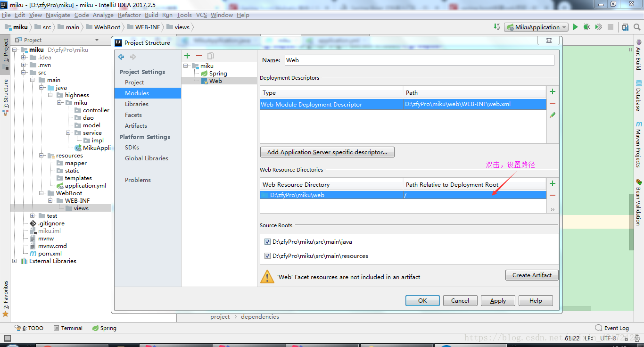Select Web Module Deployment Descriptor row

[x=403, y=104]
